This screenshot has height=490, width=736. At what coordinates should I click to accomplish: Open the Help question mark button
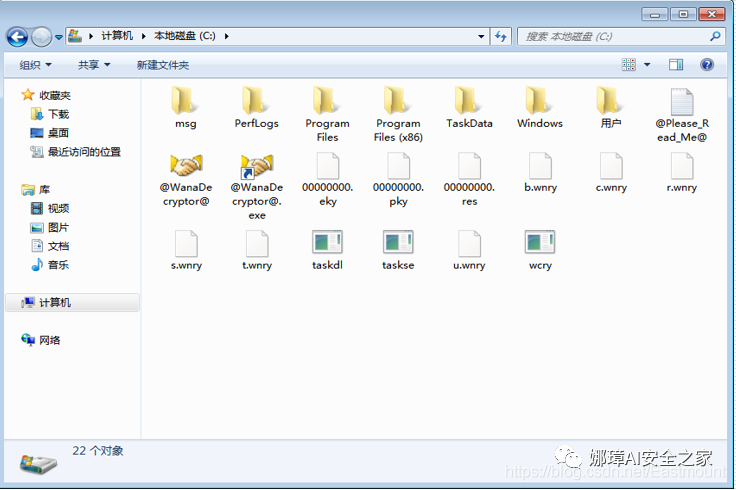[707, 64]
